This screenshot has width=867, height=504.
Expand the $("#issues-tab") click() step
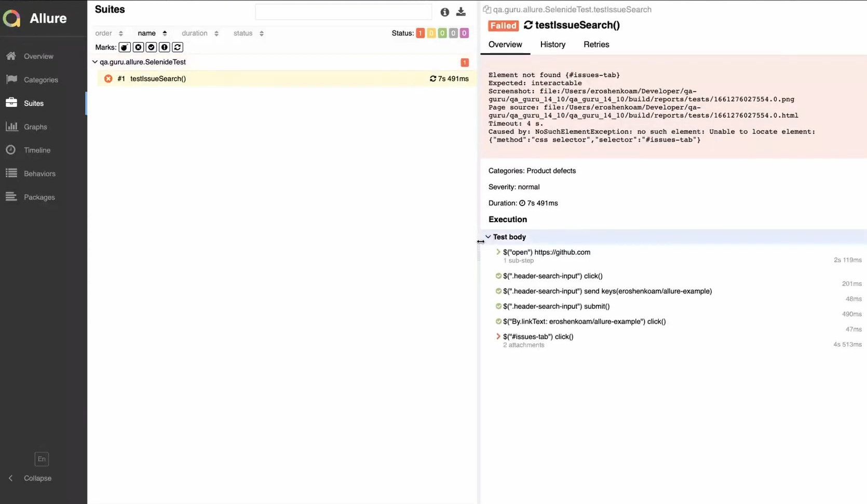pos(498,336)
